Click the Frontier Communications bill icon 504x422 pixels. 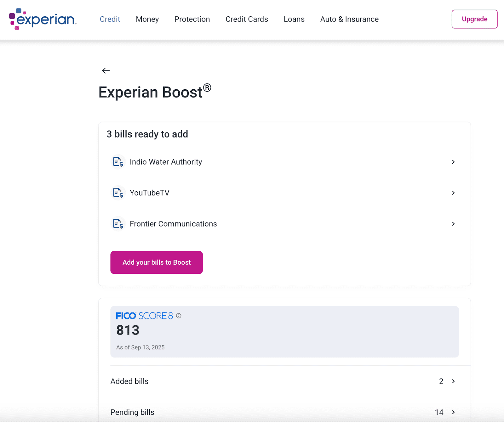click(118, 224)
